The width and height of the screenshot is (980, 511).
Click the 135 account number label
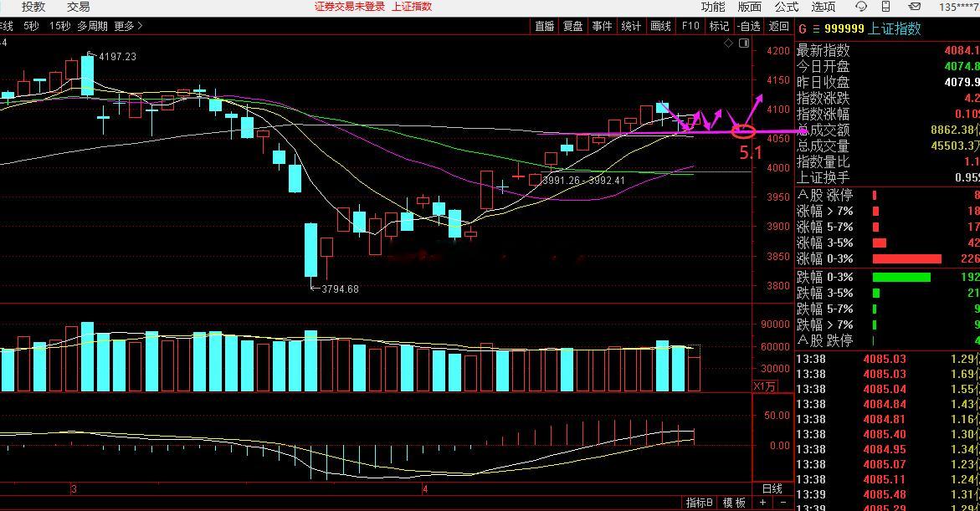click(959, 7)
